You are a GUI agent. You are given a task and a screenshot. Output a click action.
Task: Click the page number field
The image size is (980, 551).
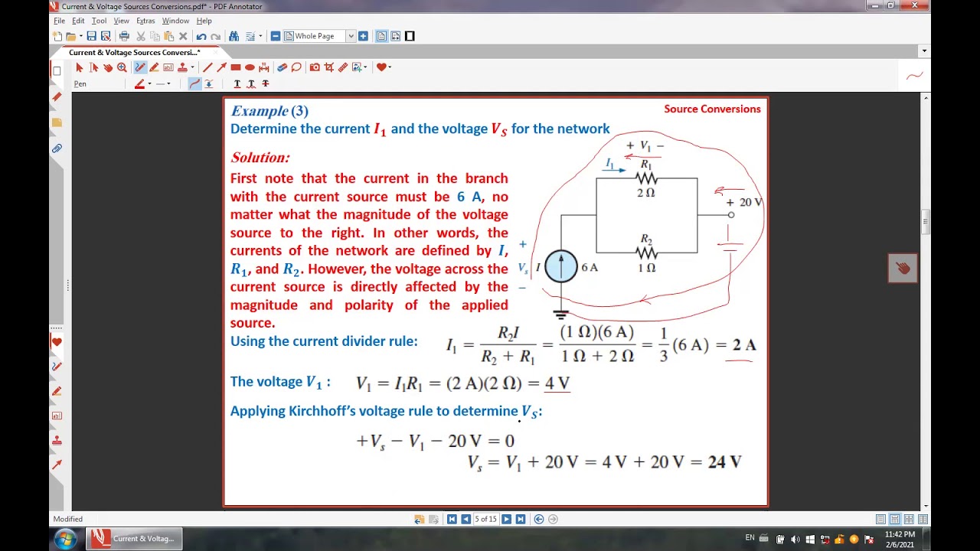485,519
